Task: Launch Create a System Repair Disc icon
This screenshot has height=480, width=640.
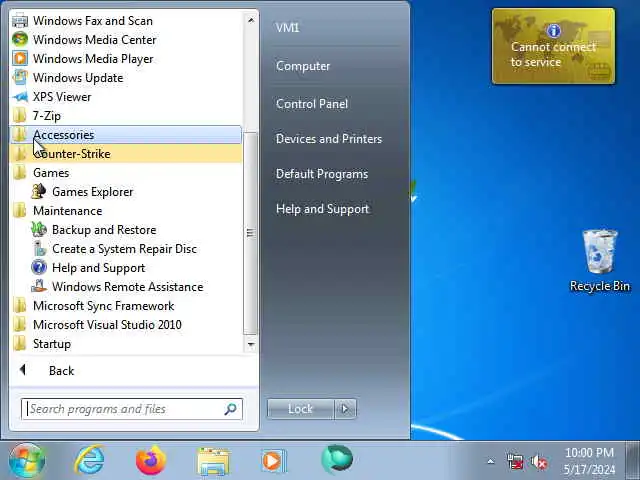Action: (39, 249)
